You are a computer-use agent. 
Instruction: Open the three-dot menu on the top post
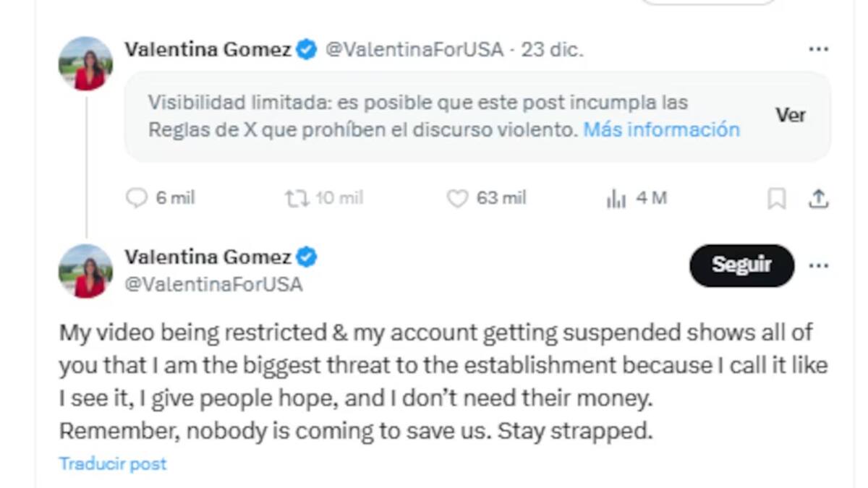tap(819, 48)
